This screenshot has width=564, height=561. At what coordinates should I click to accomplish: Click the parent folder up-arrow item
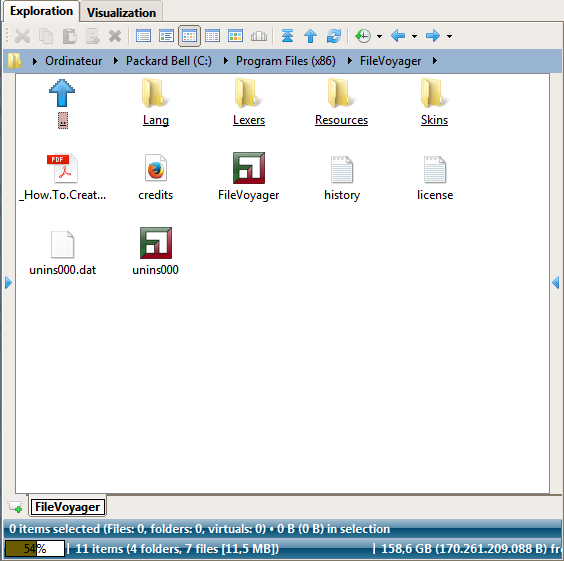[62, 103]
